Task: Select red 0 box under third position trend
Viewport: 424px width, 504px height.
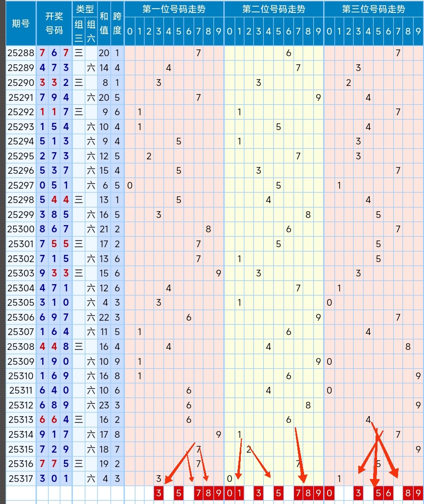Action: point(329,493)
